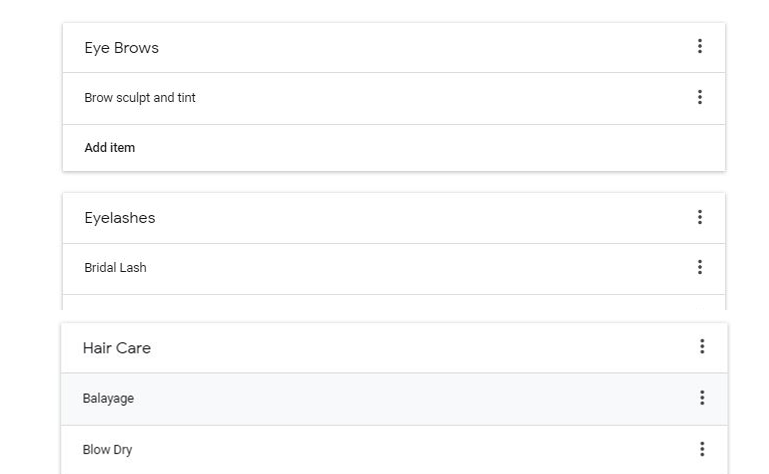Click the Eyelashes section title

pyautogui.click(x=119, y=218)
